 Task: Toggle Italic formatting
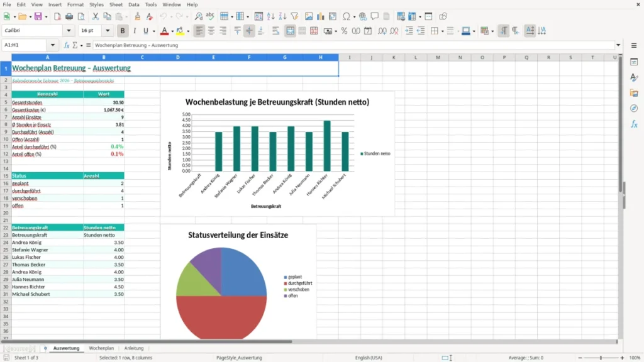pyautogui.click(x=135, y=31)
